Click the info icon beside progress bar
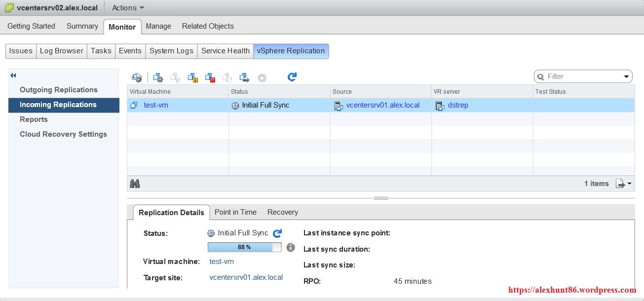 [x=291, y=247]
